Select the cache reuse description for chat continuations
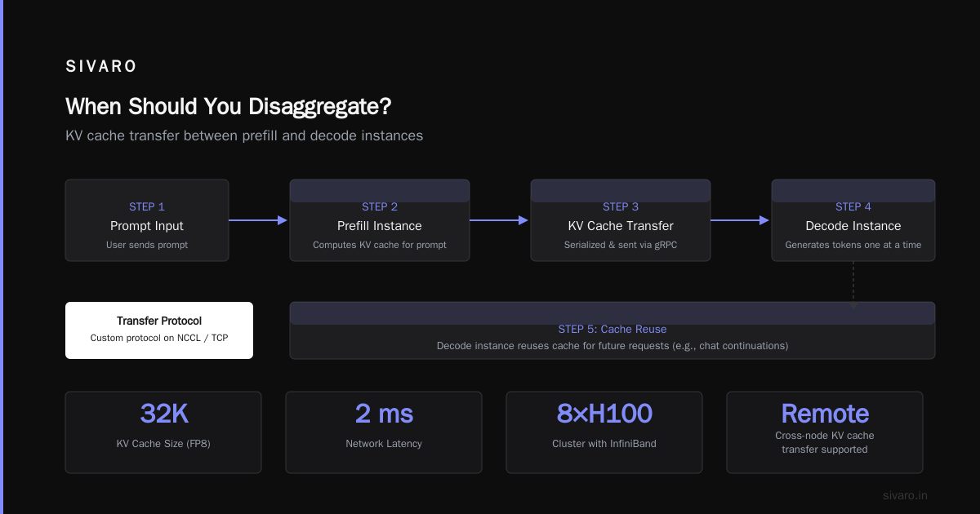Image resolution: width=980 pixels, height=514 pixels. (612, 346)
